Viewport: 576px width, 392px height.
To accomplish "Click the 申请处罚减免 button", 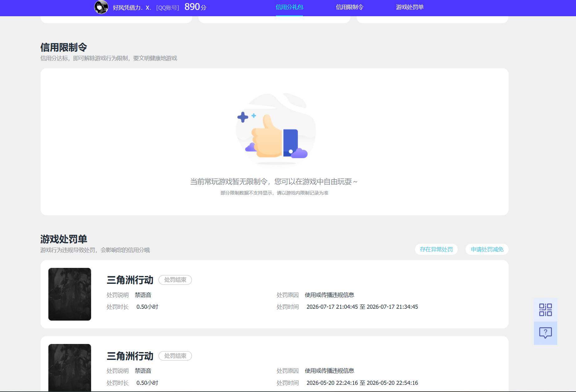I will tap(487, 249).
